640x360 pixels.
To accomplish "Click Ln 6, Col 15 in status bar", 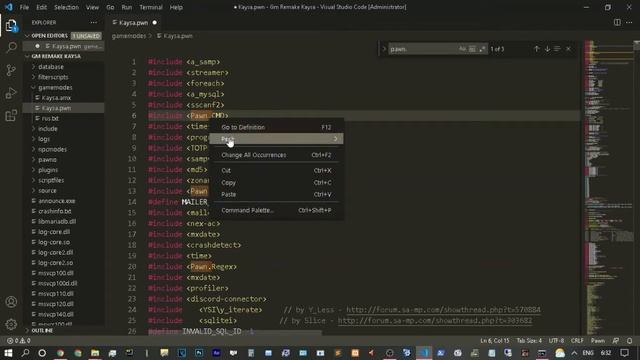I will [x=495, y=340].
